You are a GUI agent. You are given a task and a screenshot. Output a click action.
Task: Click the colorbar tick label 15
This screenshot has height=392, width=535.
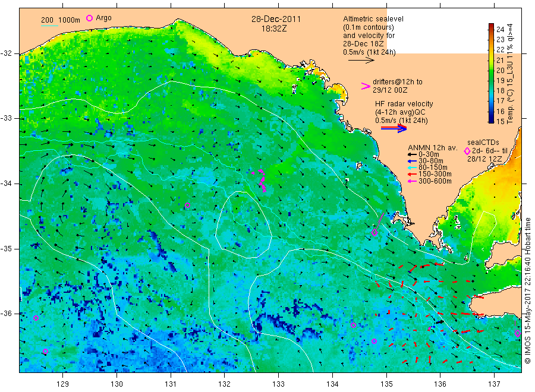pyautogui.click(x=500, y=121)
